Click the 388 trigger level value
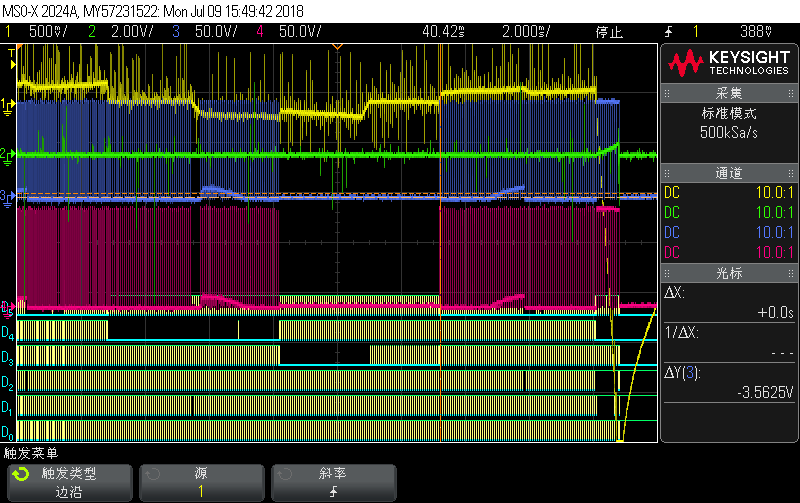The image size is (800, 503). [756, 32]
